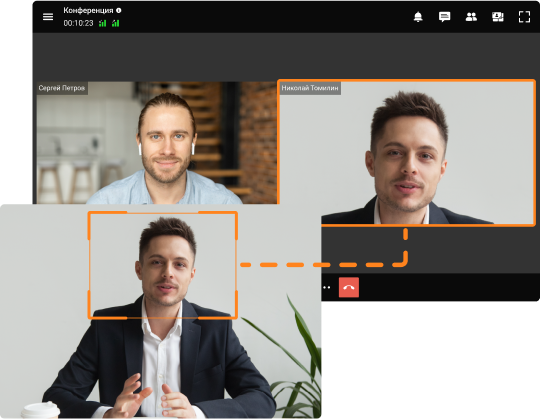Toggle fullscreen mode icon
The image size is (540, 419).
tap(525, 17)
